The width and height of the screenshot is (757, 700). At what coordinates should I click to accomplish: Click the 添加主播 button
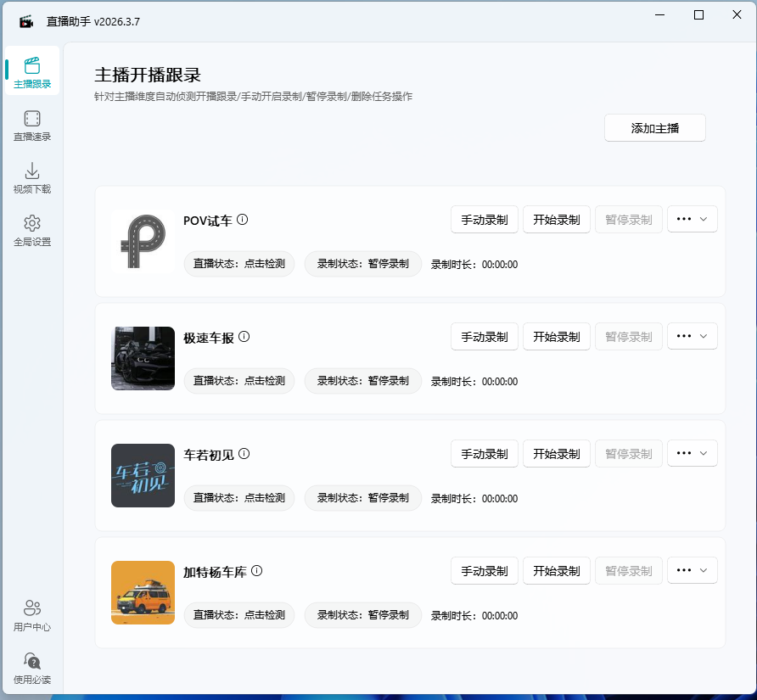pyautogui.click(x=654, y=127)
